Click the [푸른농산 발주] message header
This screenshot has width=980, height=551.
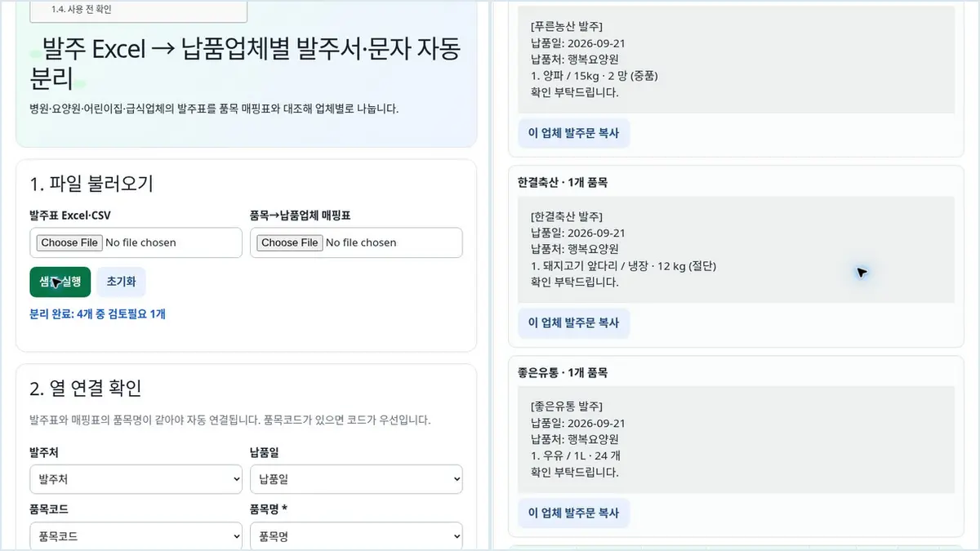(x=567, y=27)
